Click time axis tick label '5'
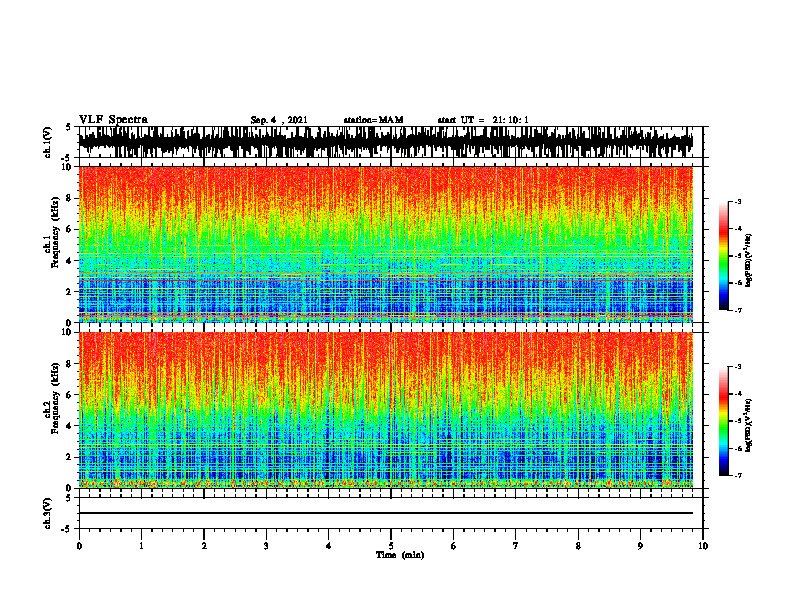The image size is (792, 612). 391,546
